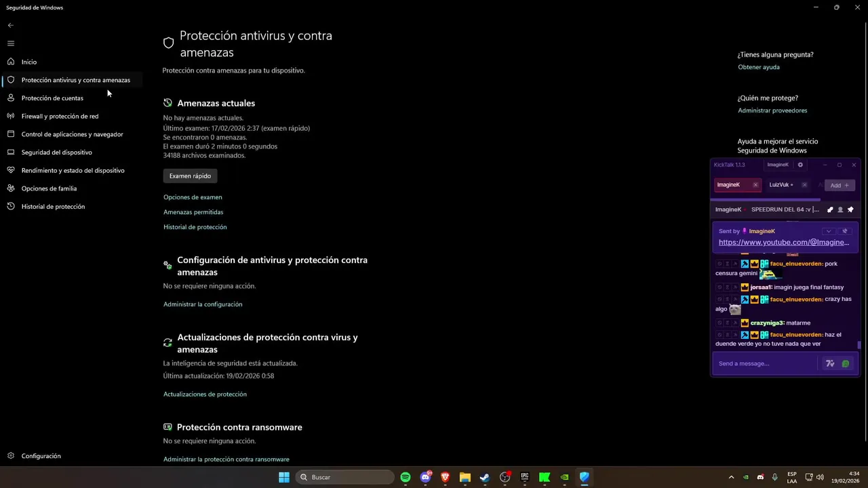The image size is (868, 488).
Task: Click the Opciones de familia icon
Action: (10, 188)
